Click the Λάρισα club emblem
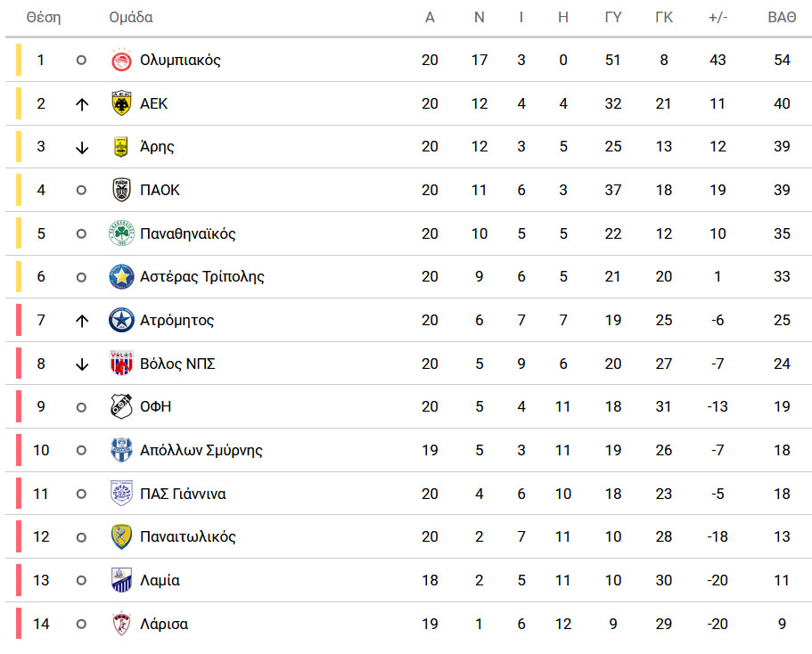Screen dimensions: 812x654 click(122, 624)
